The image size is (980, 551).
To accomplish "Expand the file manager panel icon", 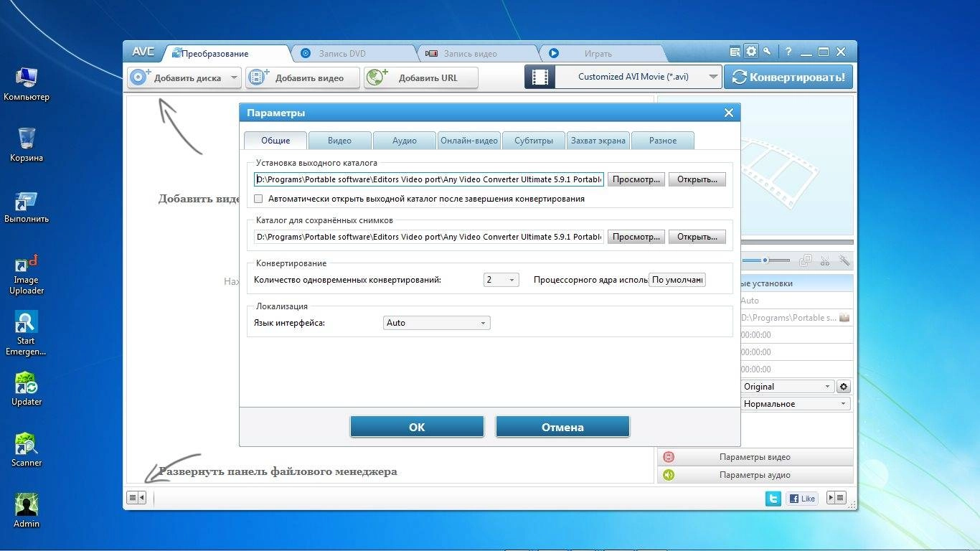I will pos(136,497).
